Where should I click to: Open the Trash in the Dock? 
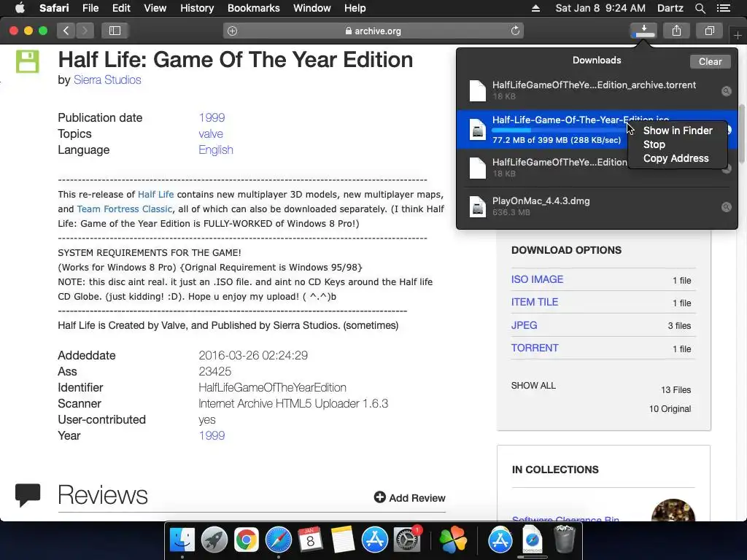[565, 540]
